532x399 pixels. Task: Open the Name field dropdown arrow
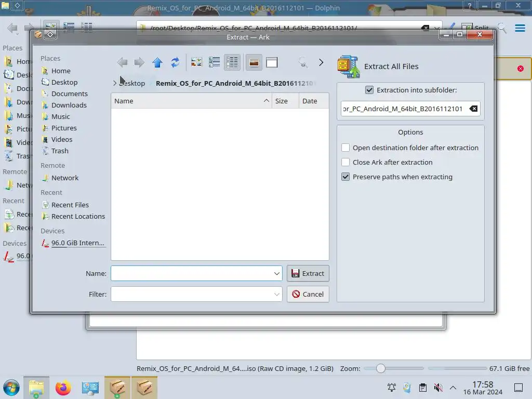click(277, 273)
